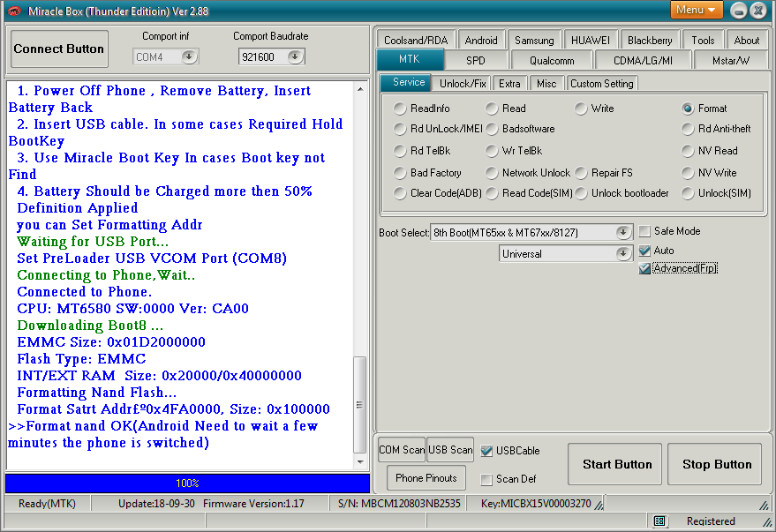Minimize the Miracle Box window
Image resolution: width=776 pixels, height=532 pixels.
click(x=738, y=11)
